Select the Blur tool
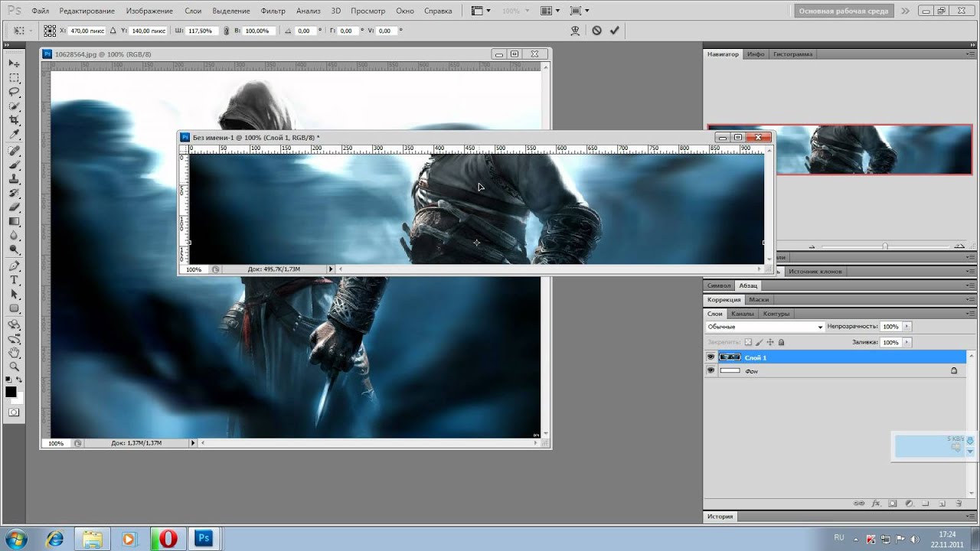980x551 pixels. tap(14, 236)
